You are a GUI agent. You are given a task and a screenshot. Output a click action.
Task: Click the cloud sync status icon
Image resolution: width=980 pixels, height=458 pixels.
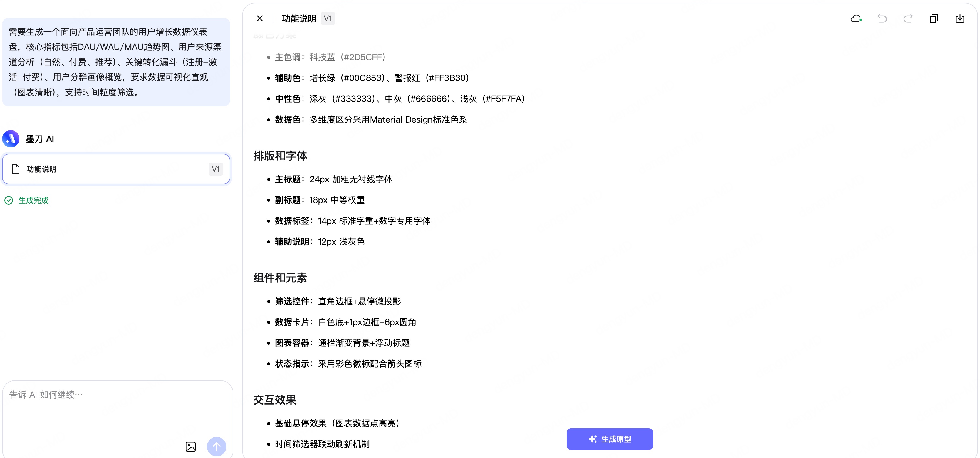point(856,18)
